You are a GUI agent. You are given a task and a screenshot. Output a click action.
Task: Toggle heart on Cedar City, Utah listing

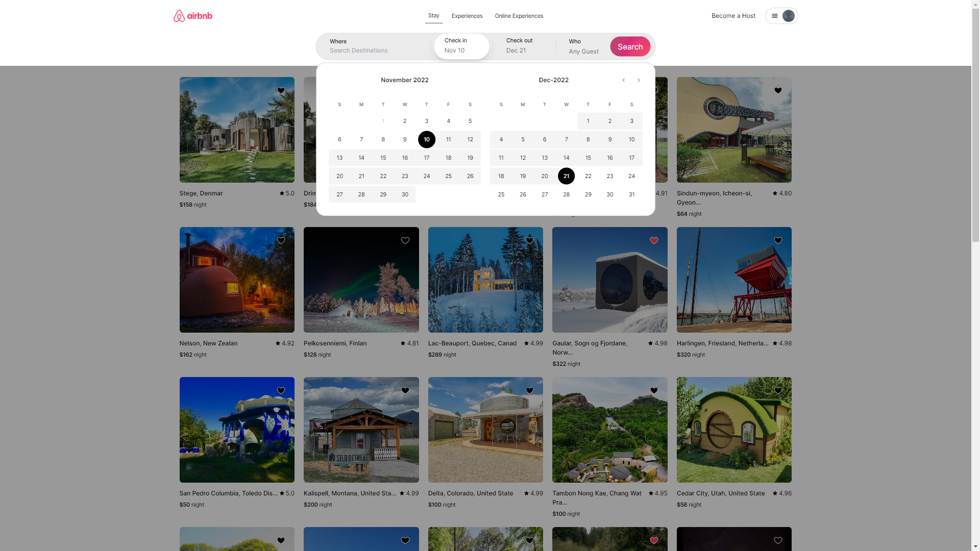(x=778, y=391)
